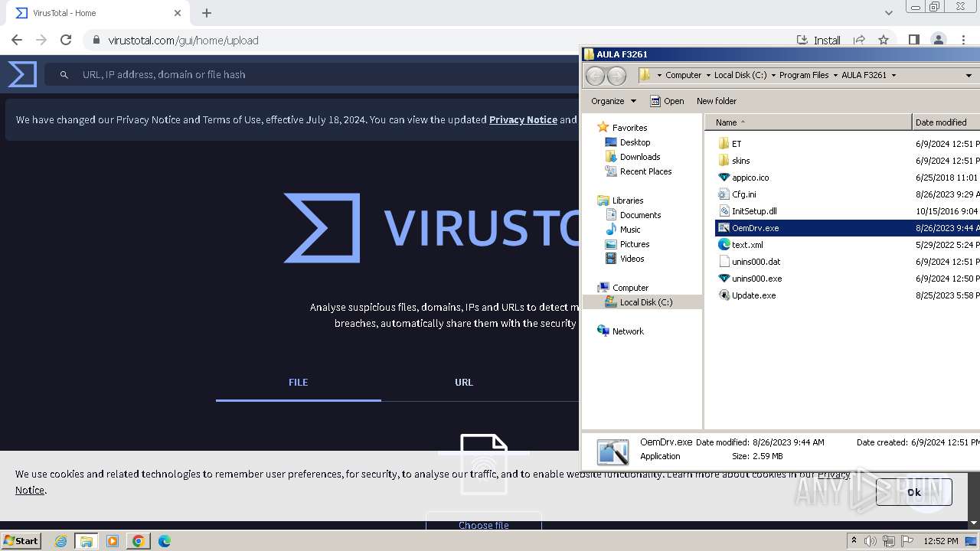This screenshot has height=551, width=980.
Task: Bookmark this page with the star icon
Action: click(x=884, y=40)
